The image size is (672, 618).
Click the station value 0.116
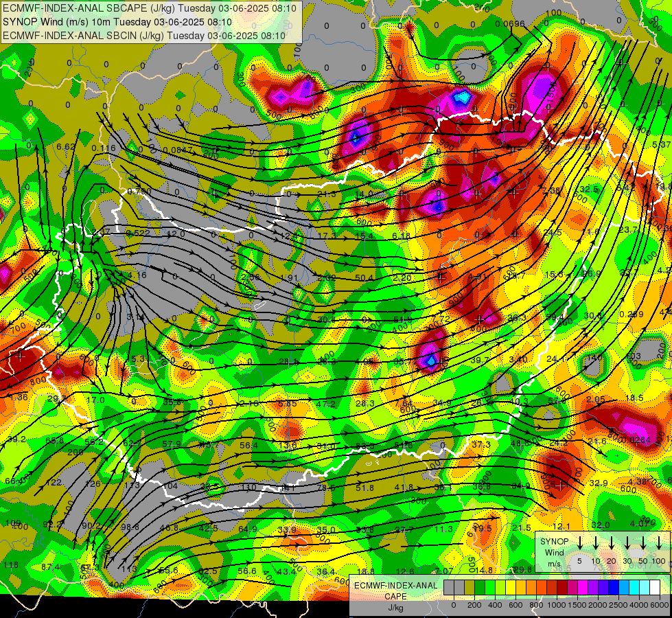[104, 148]
